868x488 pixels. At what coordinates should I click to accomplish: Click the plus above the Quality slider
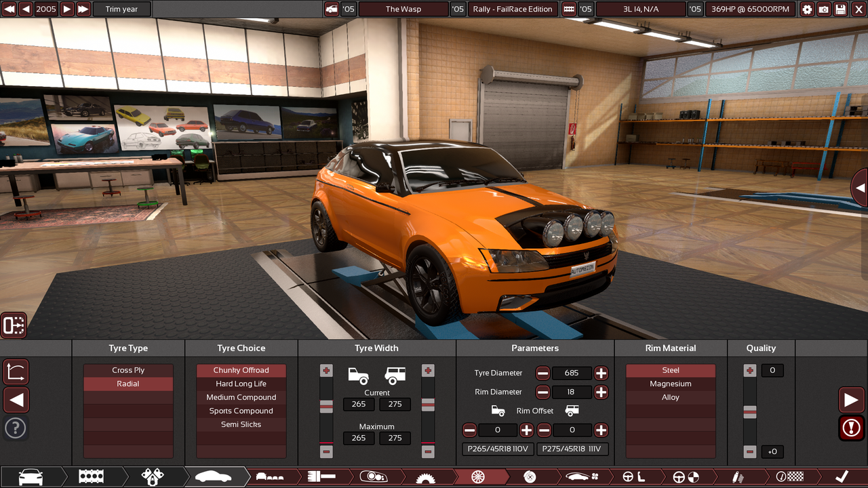pyautogui.click(x=749, y=370)
